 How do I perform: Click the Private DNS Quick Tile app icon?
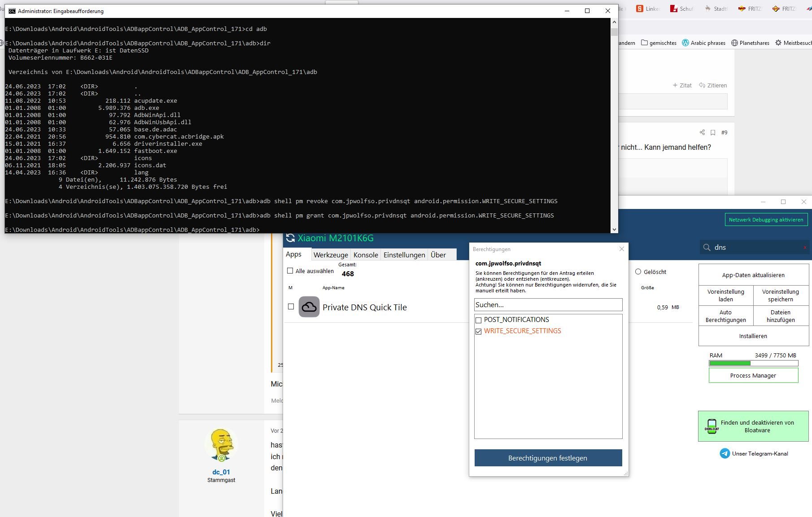(x=309, y=307)
